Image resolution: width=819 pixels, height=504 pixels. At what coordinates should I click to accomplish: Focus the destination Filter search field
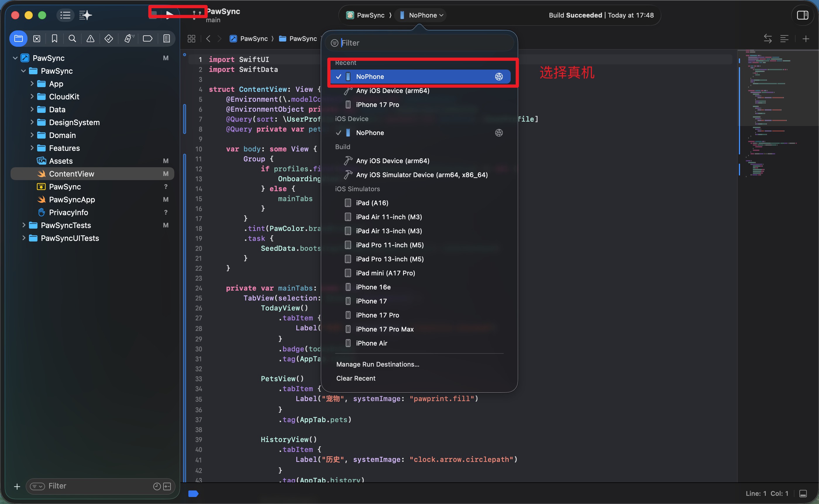tap(419, 43)
